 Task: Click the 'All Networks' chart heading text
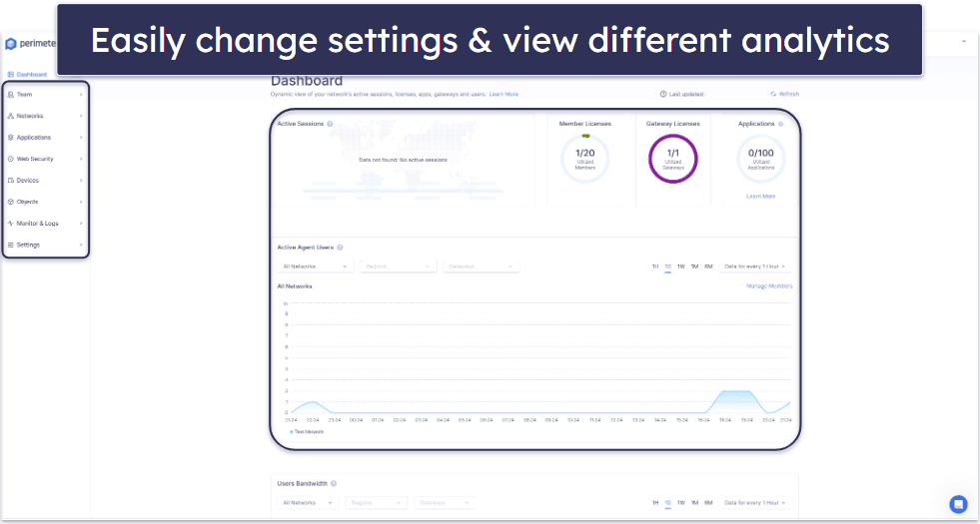pyautogui.click(x=295, y=286)
